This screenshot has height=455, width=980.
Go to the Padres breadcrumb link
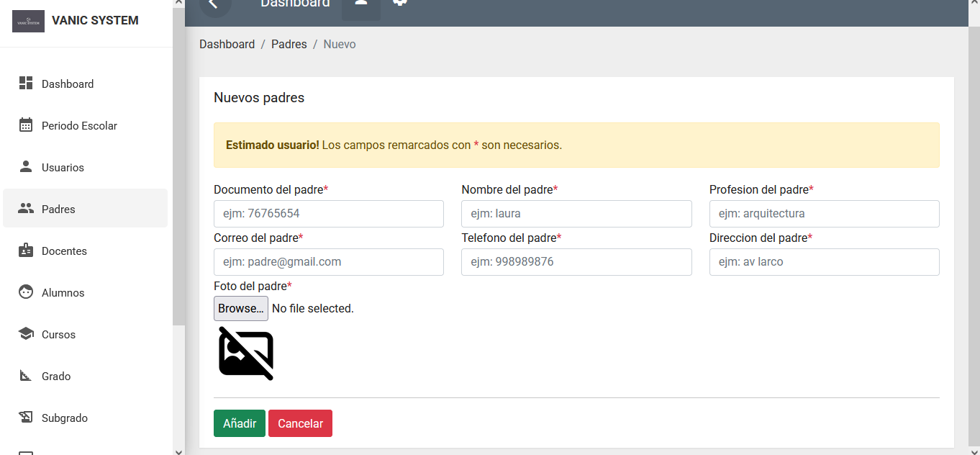[289, 44]
